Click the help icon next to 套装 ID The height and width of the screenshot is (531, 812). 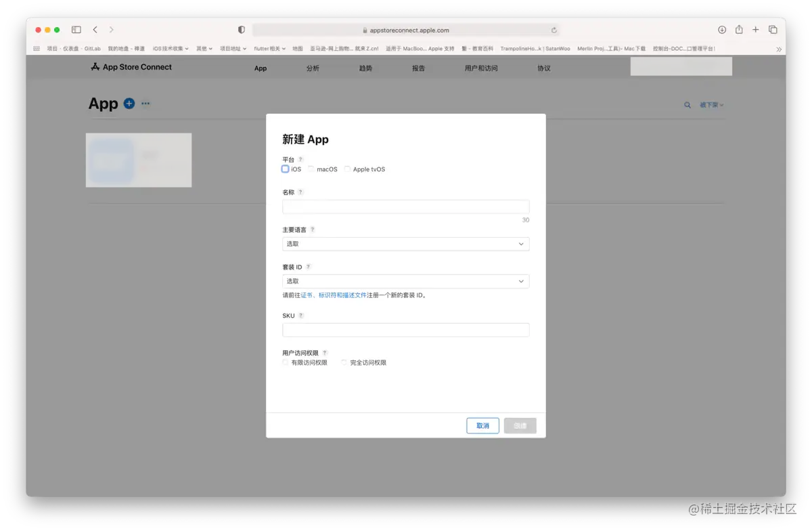click(308, 267)
